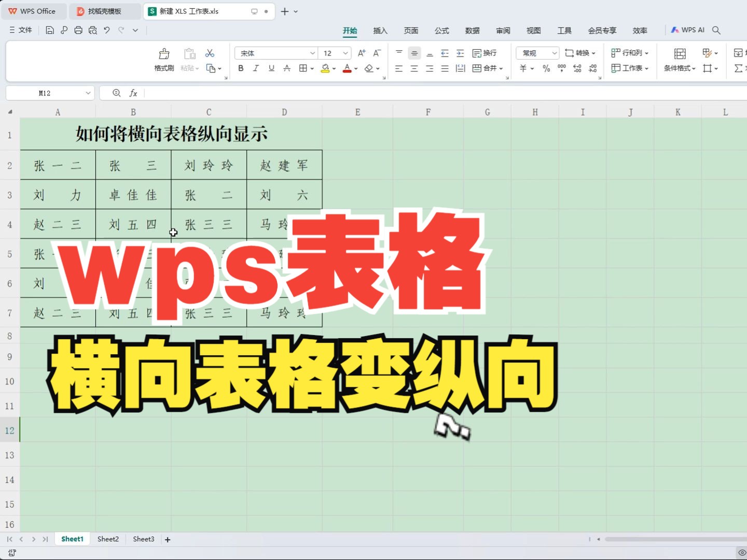This screenshot has width=747, height=560.
Task: Apply italic formatting
Action: pos(256,68)
